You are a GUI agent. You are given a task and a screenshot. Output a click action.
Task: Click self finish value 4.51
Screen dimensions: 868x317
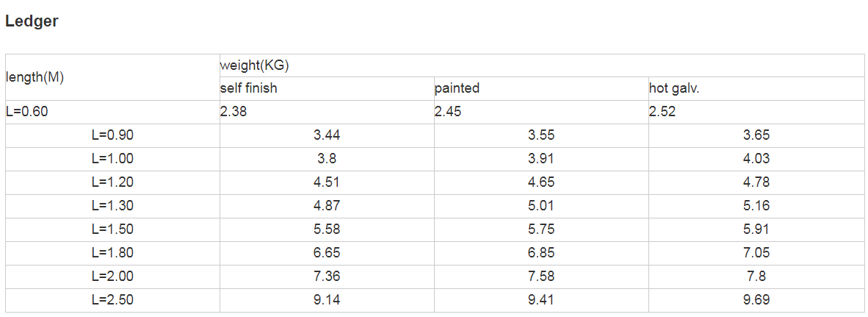tap(327, 182)
